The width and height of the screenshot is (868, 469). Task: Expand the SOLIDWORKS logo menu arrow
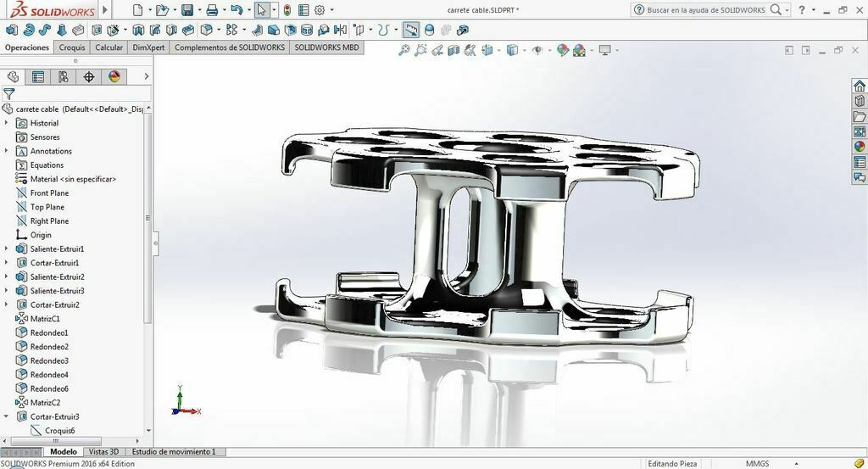[104, 10]
